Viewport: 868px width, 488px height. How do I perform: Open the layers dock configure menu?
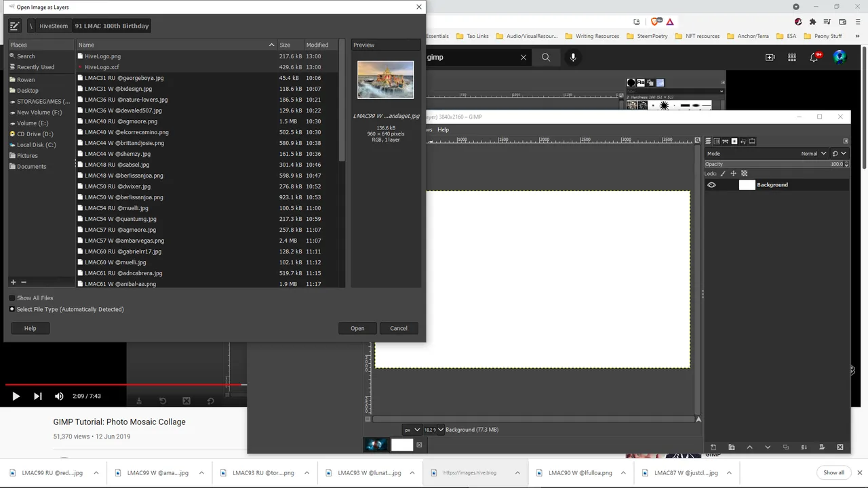[846, 142]
